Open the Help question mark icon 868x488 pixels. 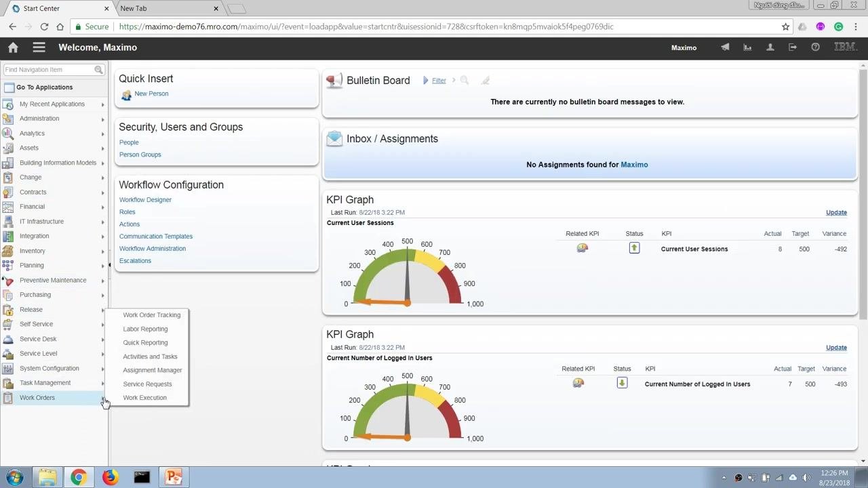816,47
